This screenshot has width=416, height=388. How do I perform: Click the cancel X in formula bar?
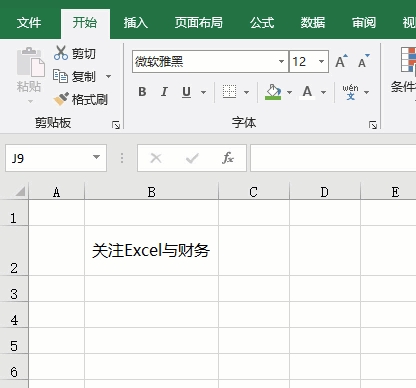click(x=156, y=158)
